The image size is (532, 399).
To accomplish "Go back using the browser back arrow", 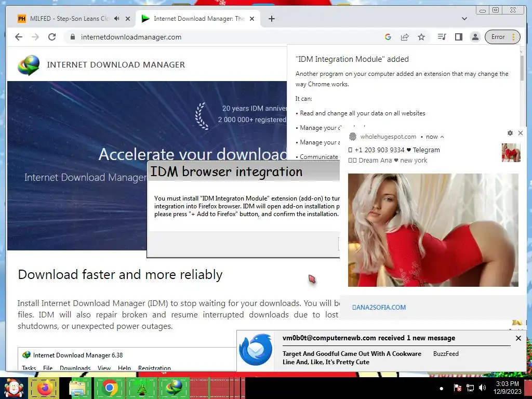I will (x=19, y=37).
